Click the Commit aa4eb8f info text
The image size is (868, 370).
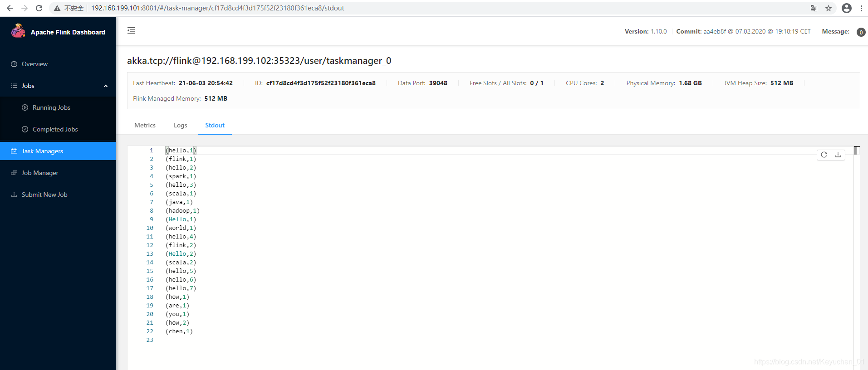pos(743,31)
